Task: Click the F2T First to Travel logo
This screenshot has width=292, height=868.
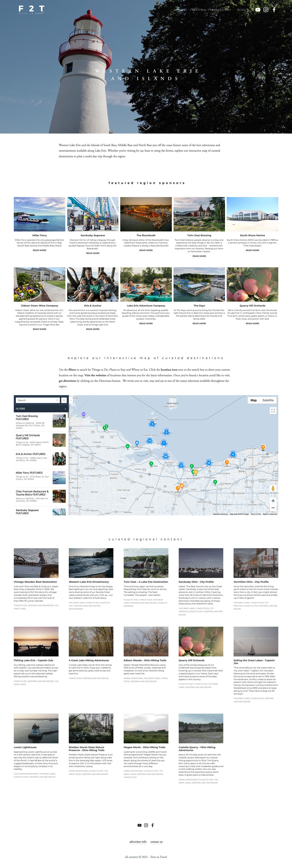Action: [x=31, y=10]
